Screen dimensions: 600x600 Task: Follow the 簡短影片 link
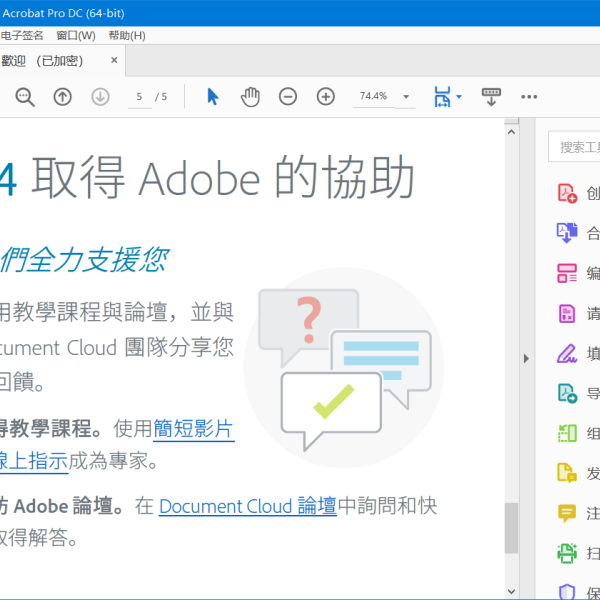pyautogui.click(x=193, y=429)
